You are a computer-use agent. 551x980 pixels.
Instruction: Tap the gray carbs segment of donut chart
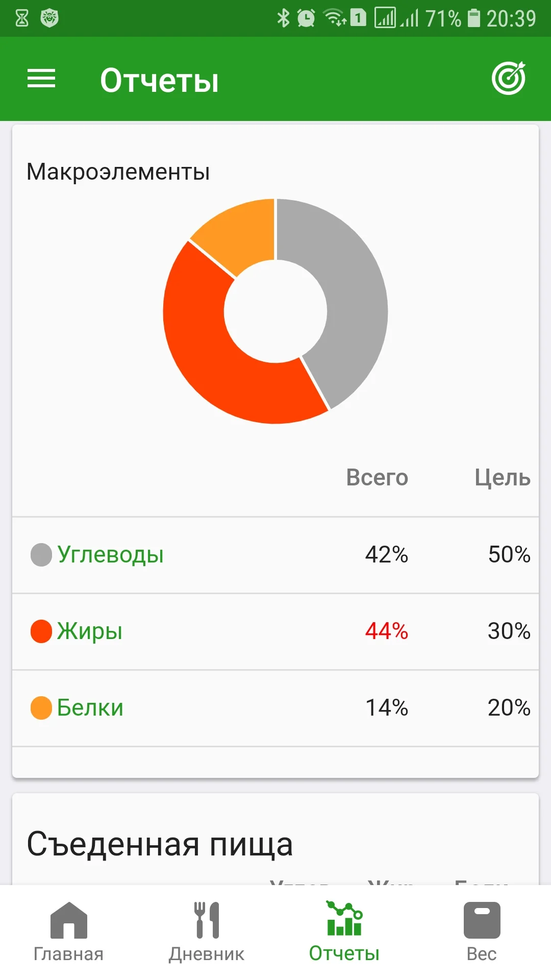point(352,296)
